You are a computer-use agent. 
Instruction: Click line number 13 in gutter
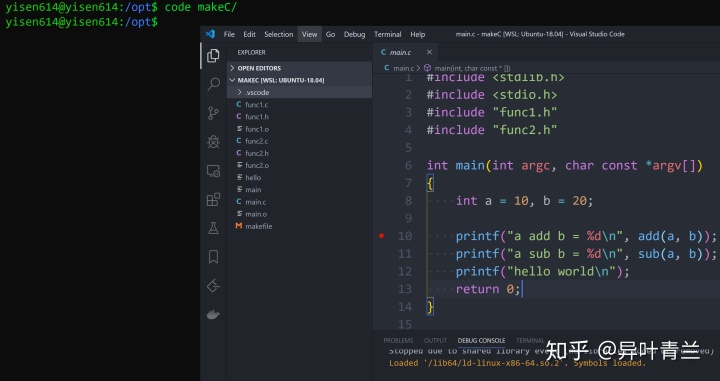pyautogui.click(x=405, y=289)
